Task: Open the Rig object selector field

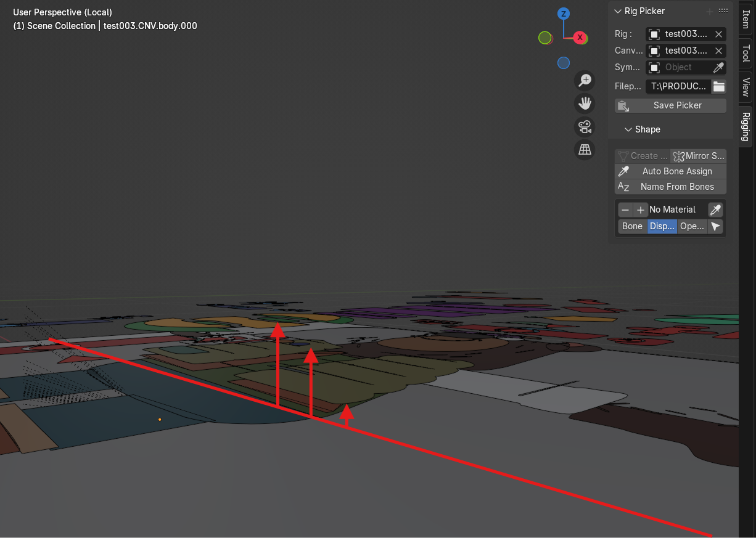Action: [x=678, y=35]
